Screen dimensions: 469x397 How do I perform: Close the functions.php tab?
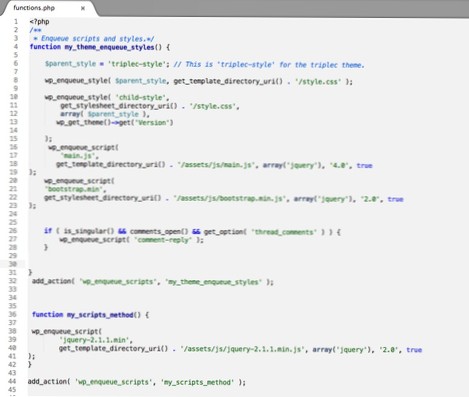(83, 8)
